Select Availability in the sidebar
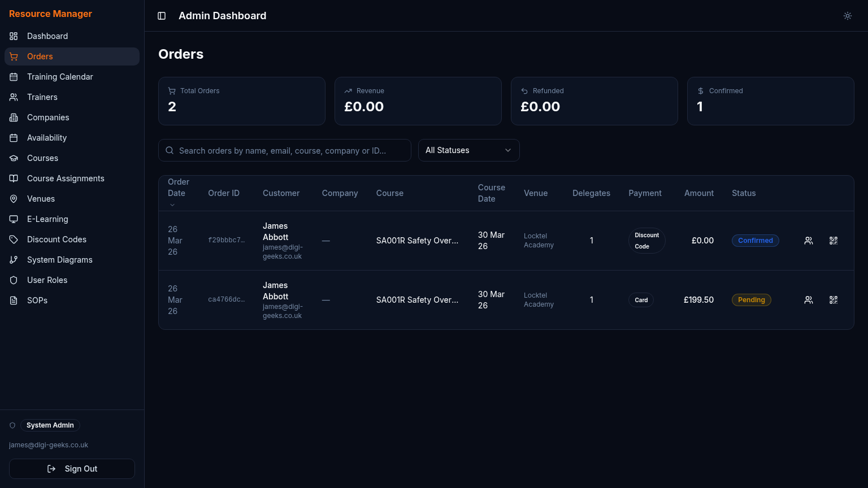 [72, 138]
